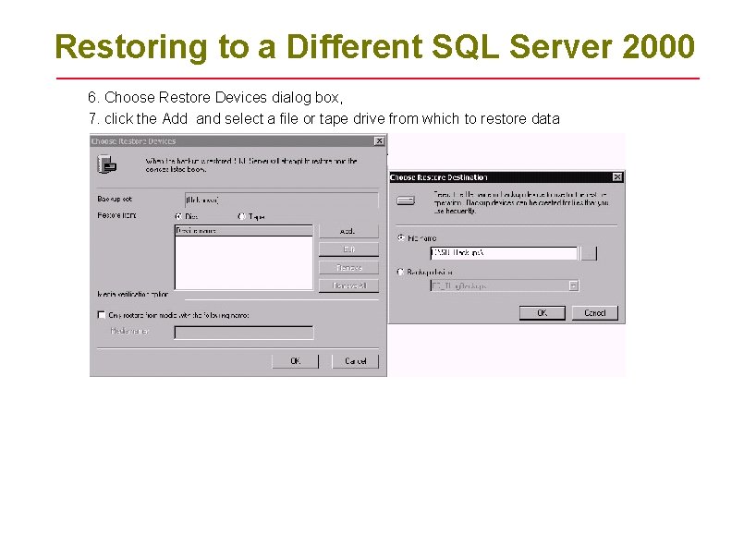The width and height of the screenshot is (756, 534).
Task: Click step 6 text Choose Restore Devices dialog box
Action: [x=215, y=97]
